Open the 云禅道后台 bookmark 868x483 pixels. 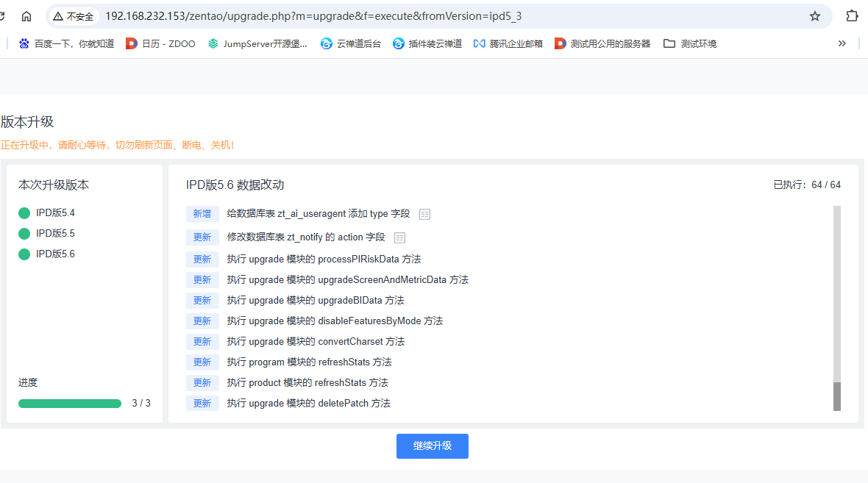(351, 43)
